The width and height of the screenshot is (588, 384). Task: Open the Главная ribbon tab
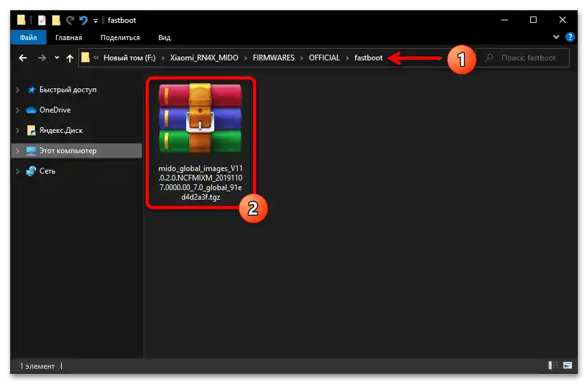point(69,38)
